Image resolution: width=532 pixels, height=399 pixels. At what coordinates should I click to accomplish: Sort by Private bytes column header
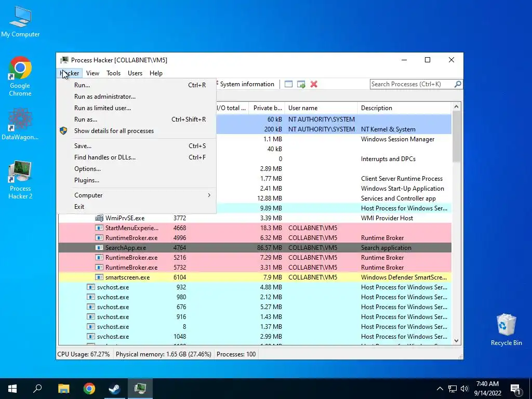(x=267, y=108)
